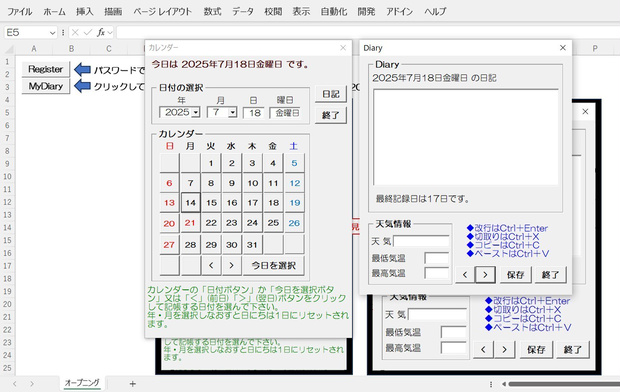Click 保存 in the background diary picture
This screenshot has width=620, height=392.
point(536,350)
